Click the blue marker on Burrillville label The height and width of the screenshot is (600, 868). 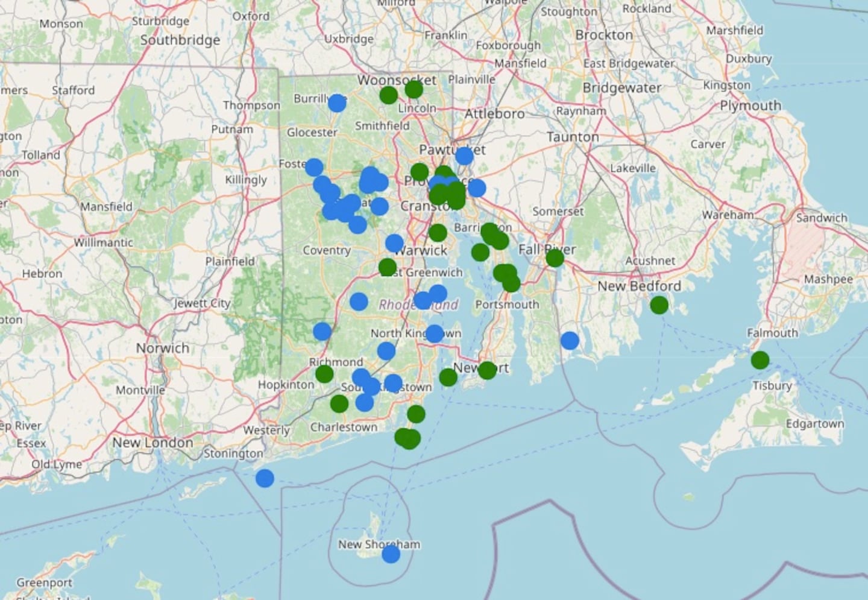(337, 103)
